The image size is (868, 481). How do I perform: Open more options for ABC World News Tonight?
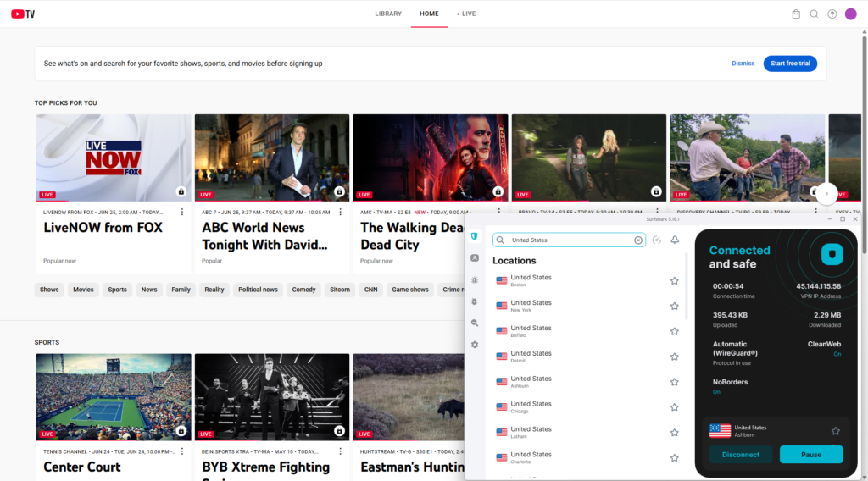341,213
